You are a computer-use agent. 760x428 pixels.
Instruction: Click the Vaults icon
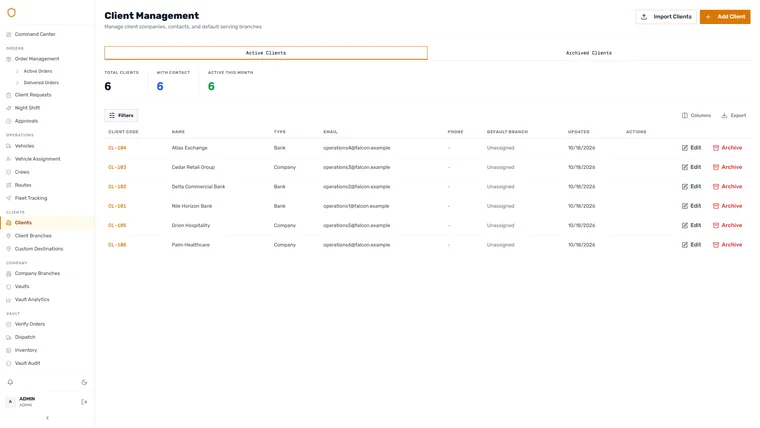click(8, 287)
